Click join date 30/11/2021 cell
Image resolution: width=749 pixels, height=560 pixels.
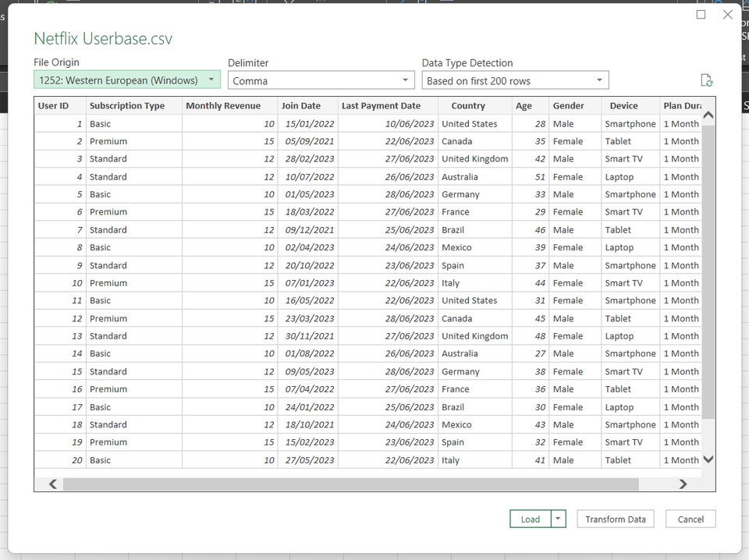click(307, 336)
